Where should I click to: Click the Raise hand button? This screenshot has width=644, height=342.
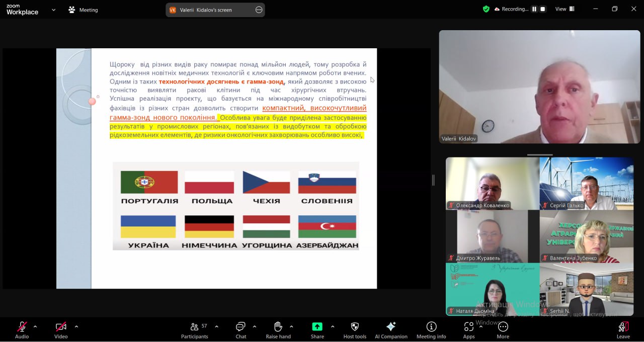[x=278, y=330]
